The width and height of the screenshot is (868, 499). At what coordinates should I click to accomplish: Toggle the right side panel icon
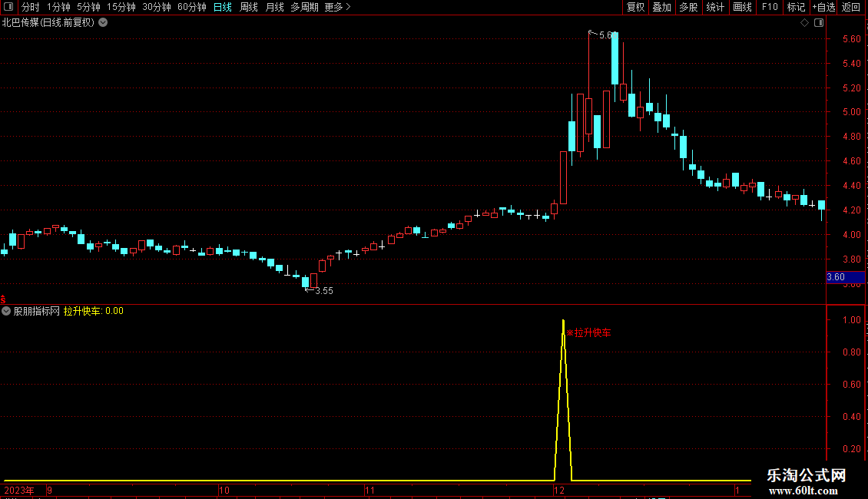coord(820,23)
